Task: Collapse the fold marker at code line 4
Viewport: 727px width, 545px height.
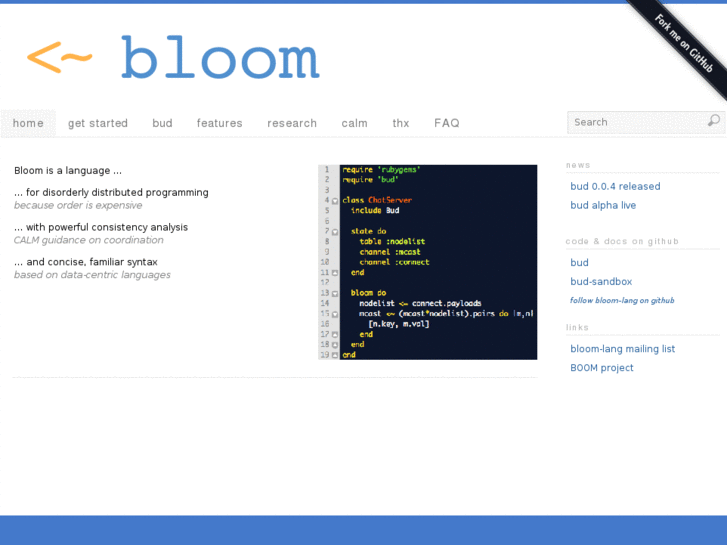Action: point(335,201)
